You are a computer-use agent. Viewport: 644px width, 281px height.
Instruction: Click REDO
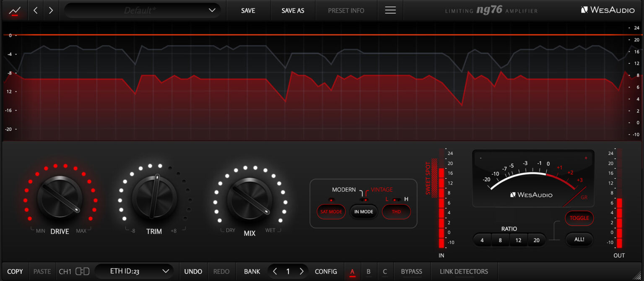click(221, 271)
